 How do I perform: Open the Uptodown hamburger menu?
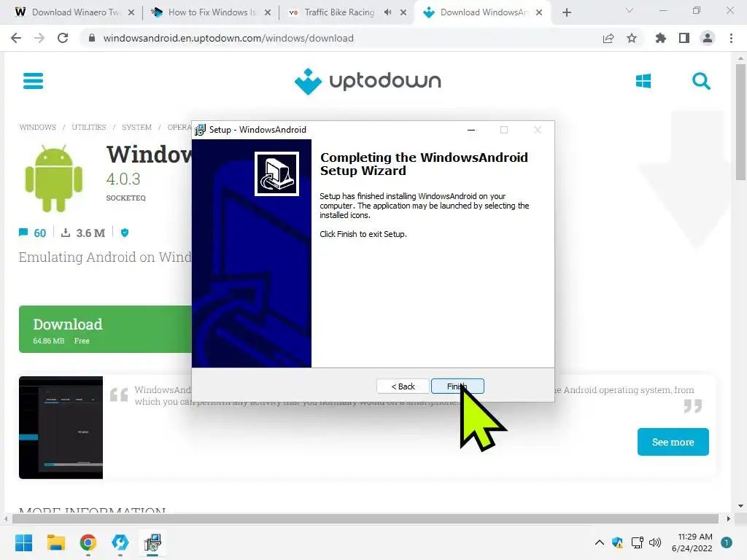click(x=34, y=81)
